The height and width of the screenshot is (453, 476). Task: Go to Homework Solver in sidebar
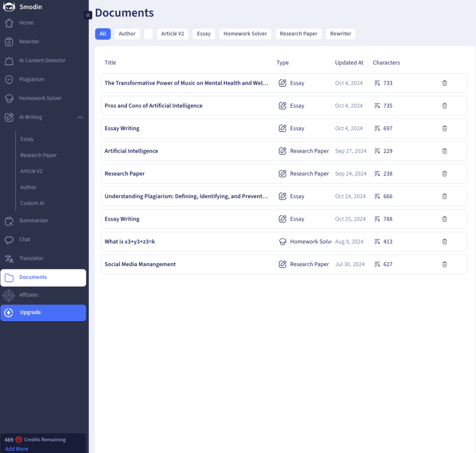(40, 98)
